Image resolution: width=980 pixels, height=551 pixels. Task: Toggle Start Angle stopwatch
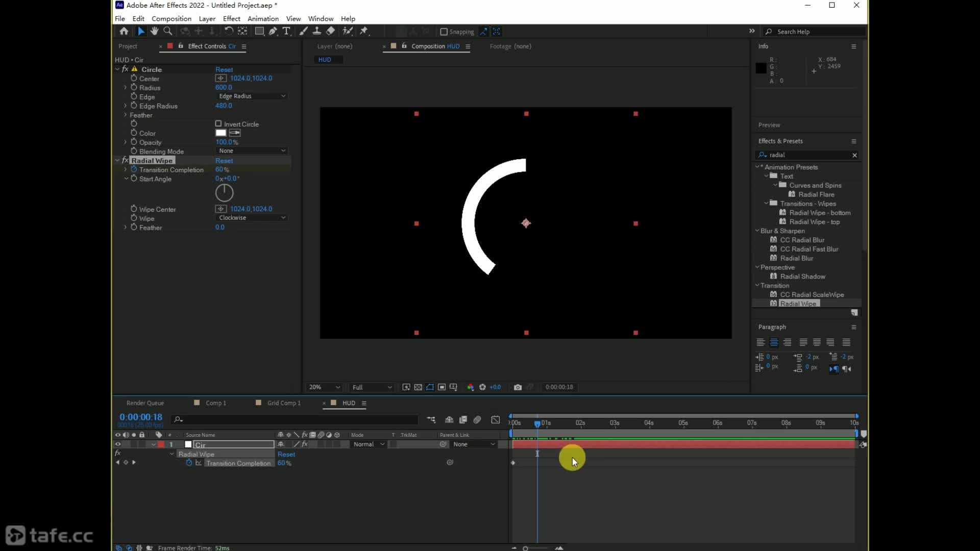pos(134,179)
